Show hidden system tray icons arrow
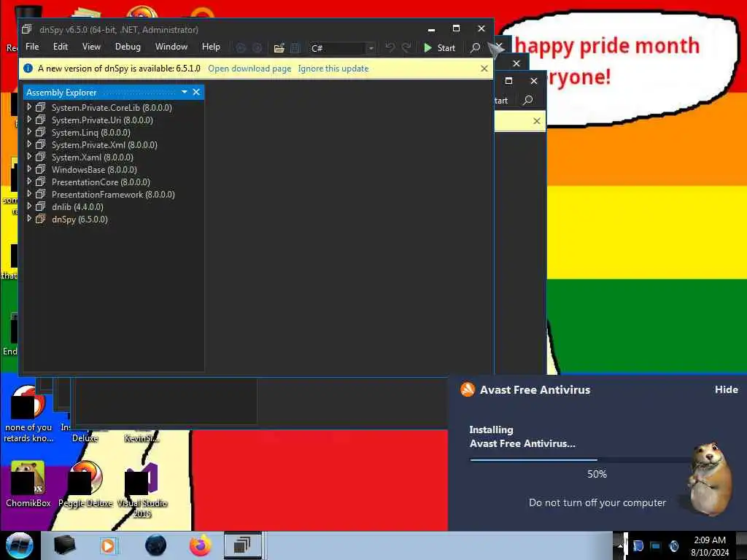 pyautogui.click(x=620, y=546)
